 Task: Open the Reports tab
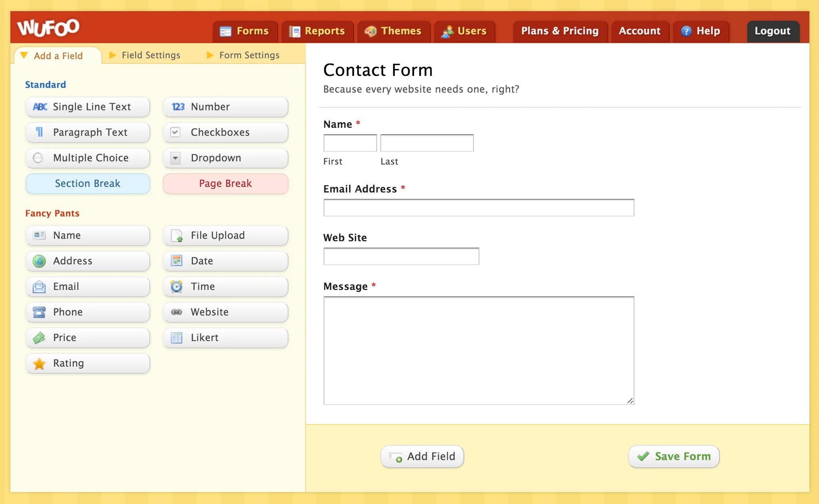point(318,31)
